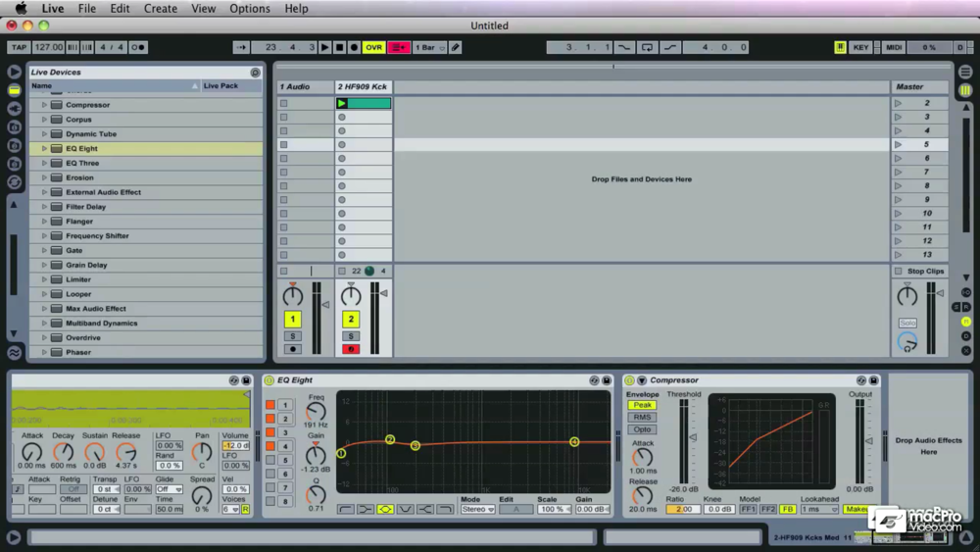Expand the Corpus device folder
Viewport: 980px width, 552px height.
click(x=44, y=120)
